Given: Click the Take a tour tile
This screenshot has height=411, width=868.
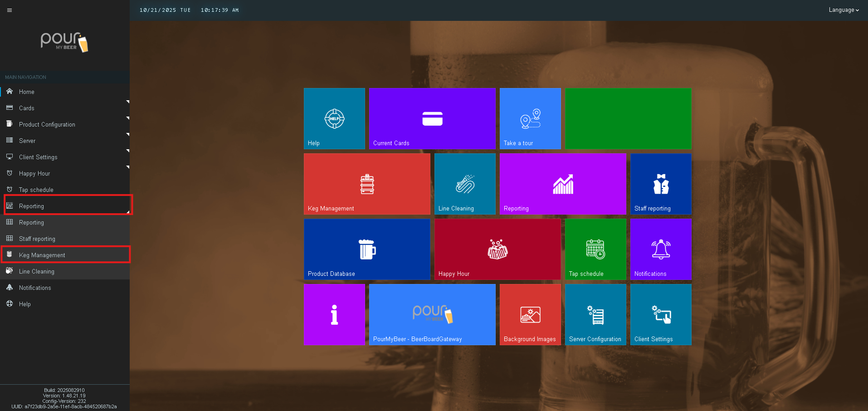Looking at the screenshot, I should pyautogui.click(x=530, y=118).
